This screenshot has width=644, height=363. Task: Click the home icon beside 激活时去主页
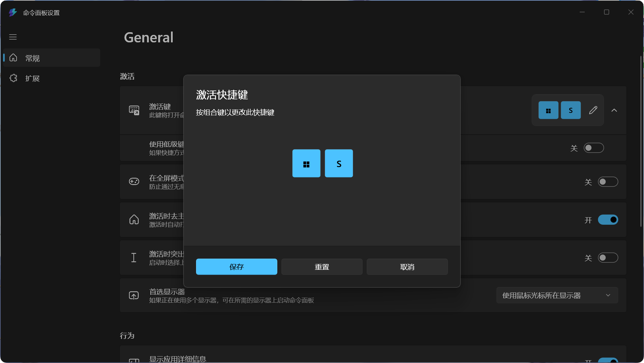pyautogui.click(x=134, y=220)
